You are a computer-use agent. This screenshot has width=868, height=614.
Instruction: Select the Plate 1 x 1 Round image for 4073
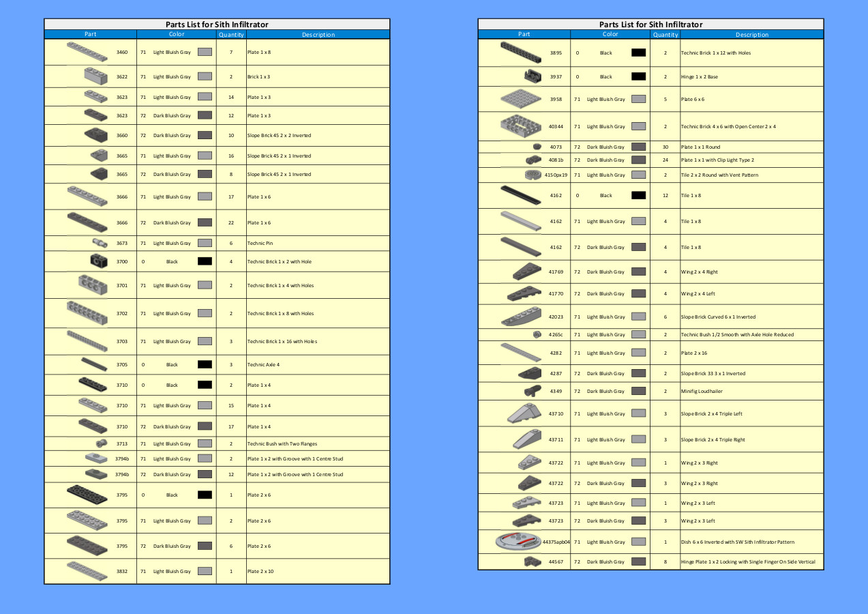pyautogui.click(x=537, y=146)
